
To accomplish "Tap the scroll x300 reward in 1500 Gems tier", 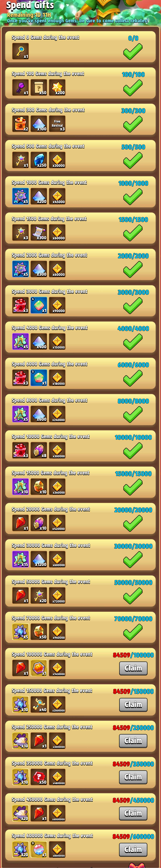I will coord(39,232).
